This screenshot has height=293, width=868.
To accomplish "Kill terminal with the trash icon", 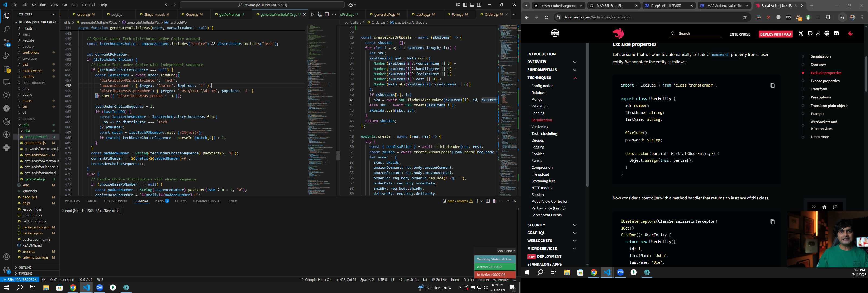I will 494,201.
